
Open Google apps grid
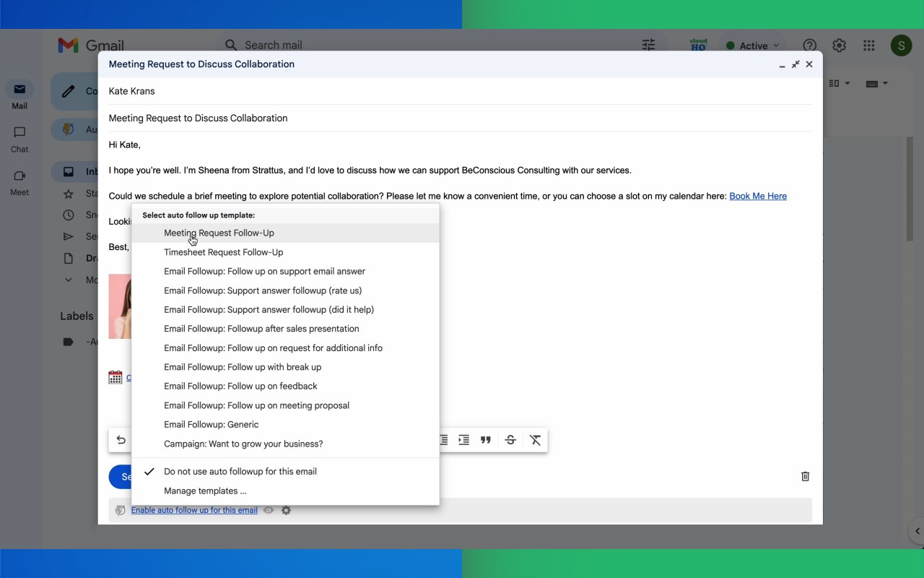[x=869, y=46]
